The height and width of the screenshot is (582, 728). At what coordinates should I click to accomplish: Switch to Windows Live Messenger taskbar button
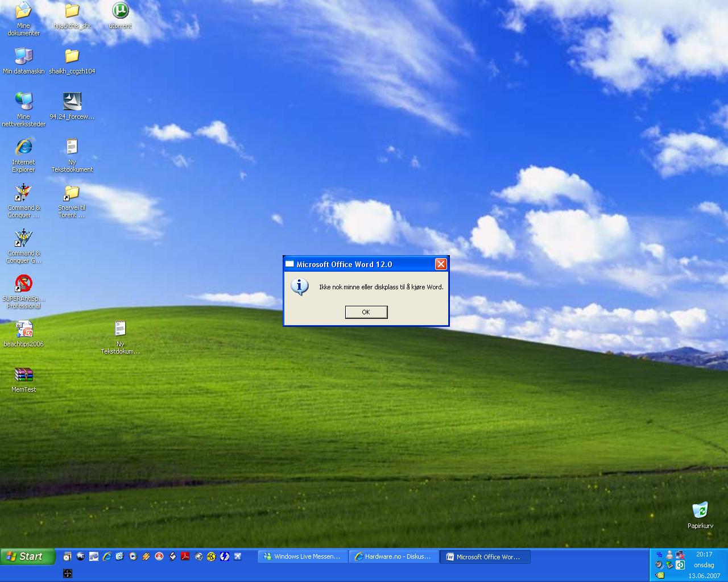click(x=302, y=557)
